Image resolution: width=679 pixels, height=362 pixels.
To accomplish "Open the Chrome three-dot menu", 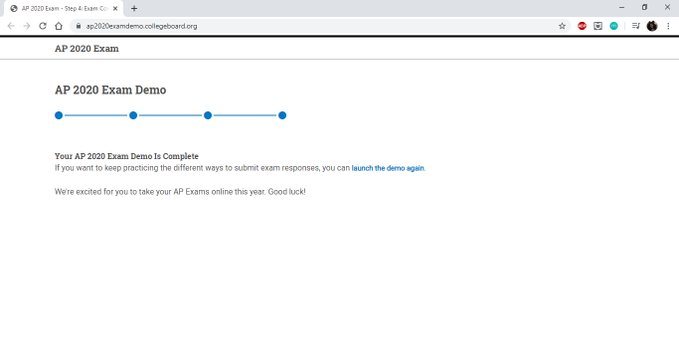I will coord(668,26).
